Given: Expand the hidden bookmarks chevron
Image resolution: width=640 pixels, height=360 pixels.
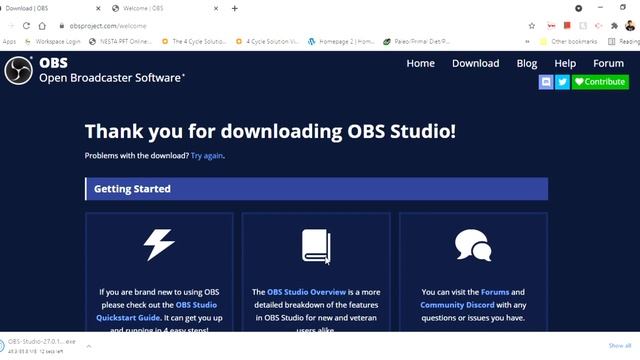Looking at the screenshot, I should click(527, 42).
